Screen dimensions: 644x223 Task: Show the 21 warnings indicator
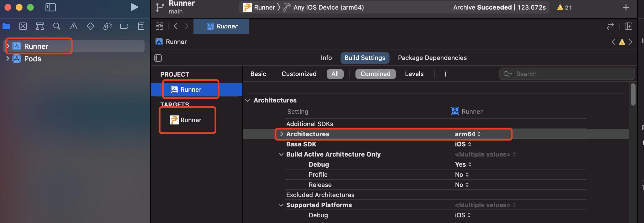click(564, 7)
